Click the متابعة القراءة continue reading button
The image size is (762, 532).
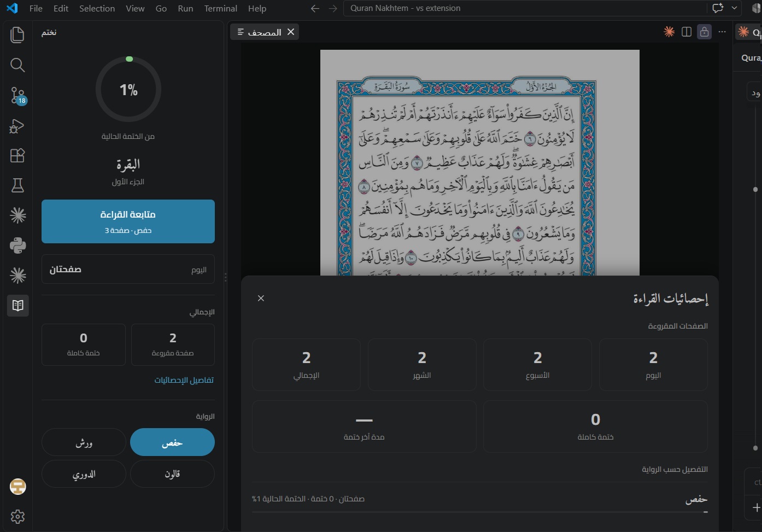coord(128,221)
